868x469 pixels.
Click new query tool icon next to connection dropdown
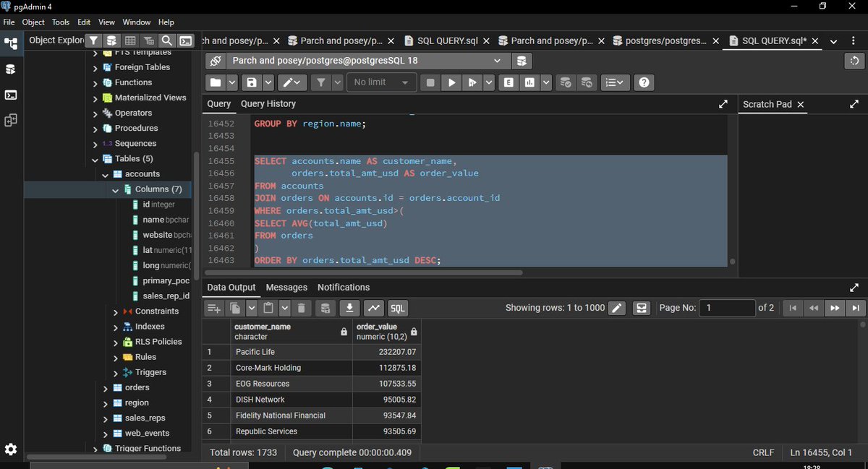[x=524, y=61]
